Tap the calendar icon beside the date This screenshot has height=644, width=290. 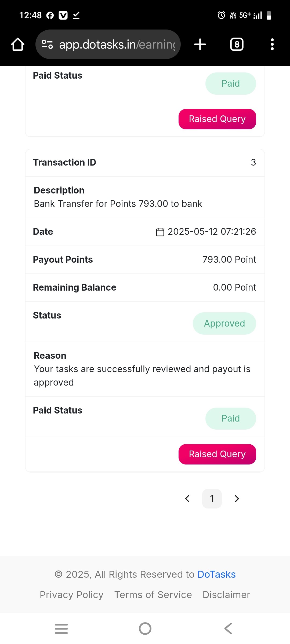click(x=160, y=232)
